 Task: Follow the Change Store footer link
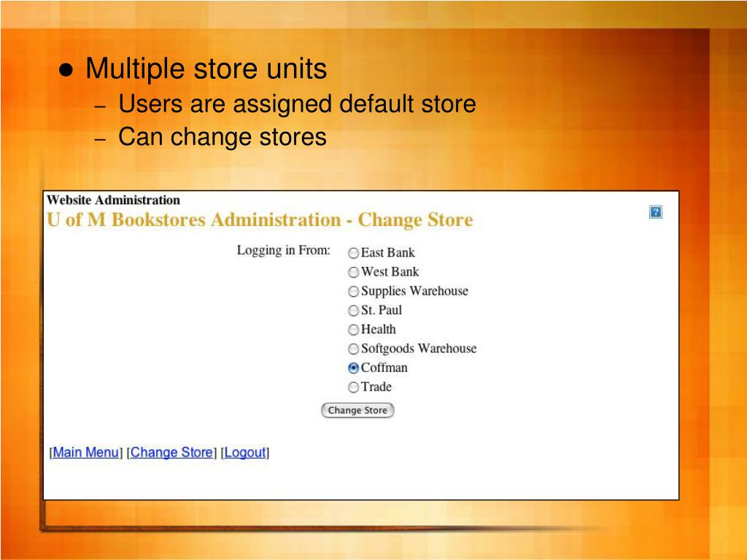(171, 452)
